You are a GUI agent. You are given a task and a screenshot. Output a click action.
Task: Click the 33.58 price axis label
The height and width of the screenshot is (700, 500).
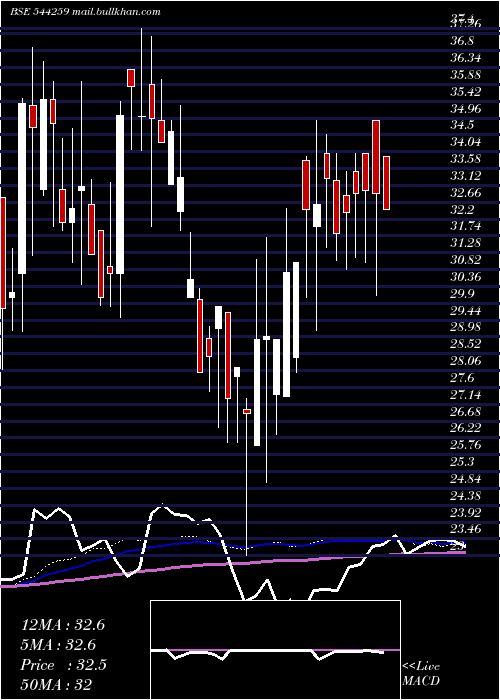pyautogui.click(x=466, y=159)
